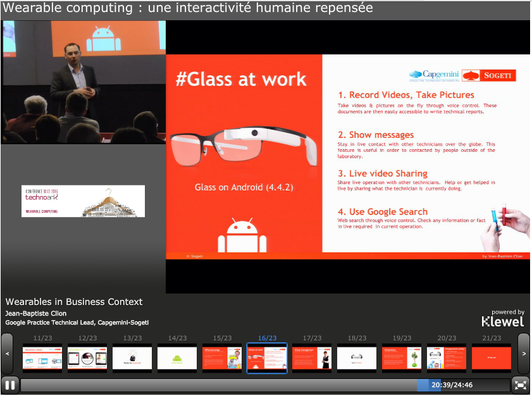
Task: Click the Wearable computing page title
Action: pos(188,8)
